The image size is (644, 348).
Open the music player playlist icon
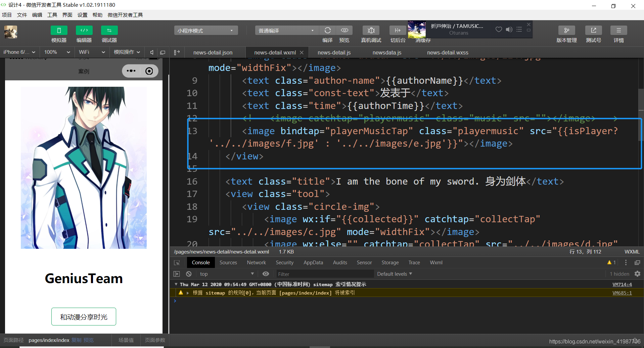pos(519,29)
